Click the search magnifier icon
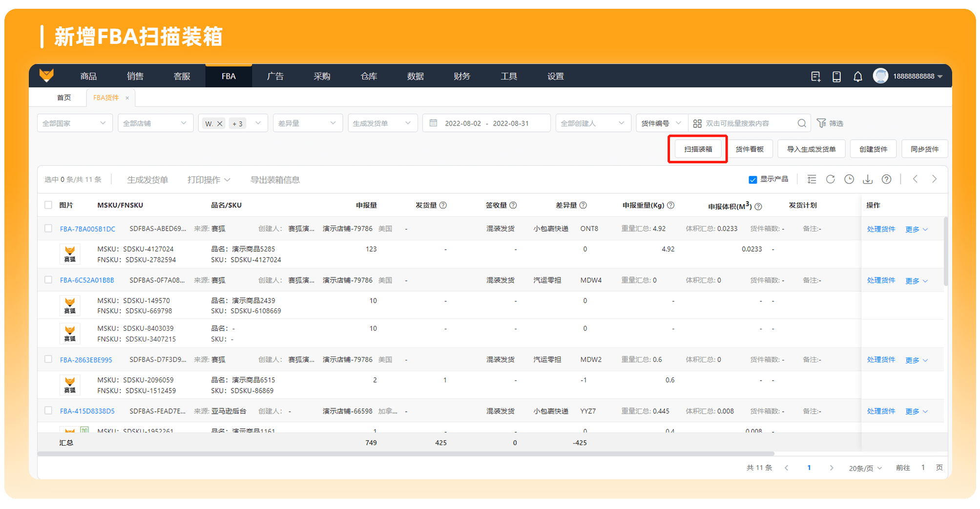Viewport: 980px width, 509px height. pos(802,123)
